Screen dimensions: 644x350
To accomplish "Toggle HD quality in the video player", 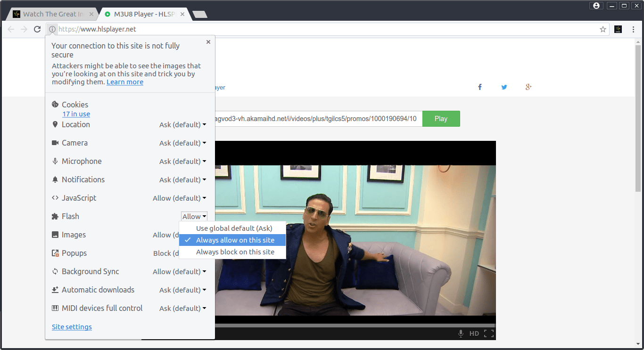I will [x=474, y=334].
